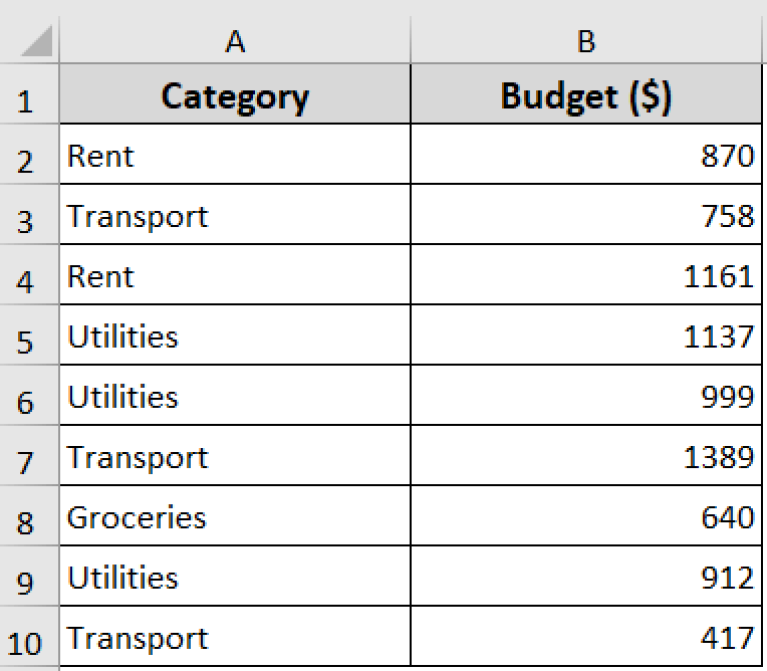
Task: Click the Category header cell
Action: pos(235,97)
